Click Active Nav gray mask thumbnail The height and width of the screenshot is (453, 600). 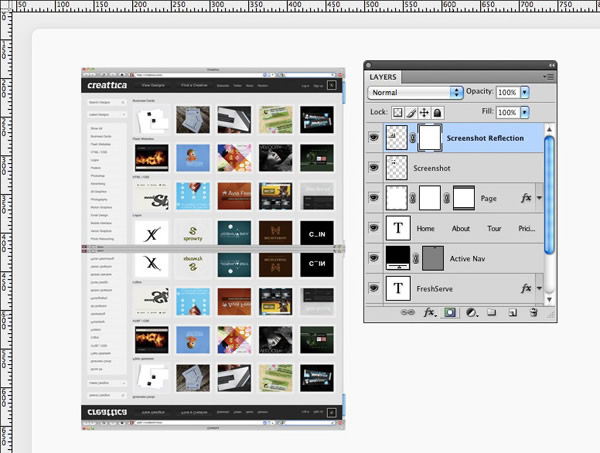click(433, 258)
